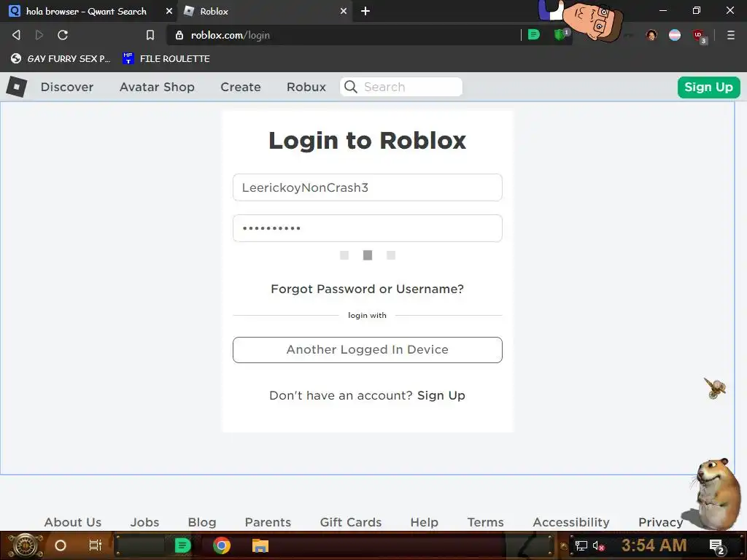Click the Windows Start button on taskbar
Screen dimensions: 747x560
26,545
